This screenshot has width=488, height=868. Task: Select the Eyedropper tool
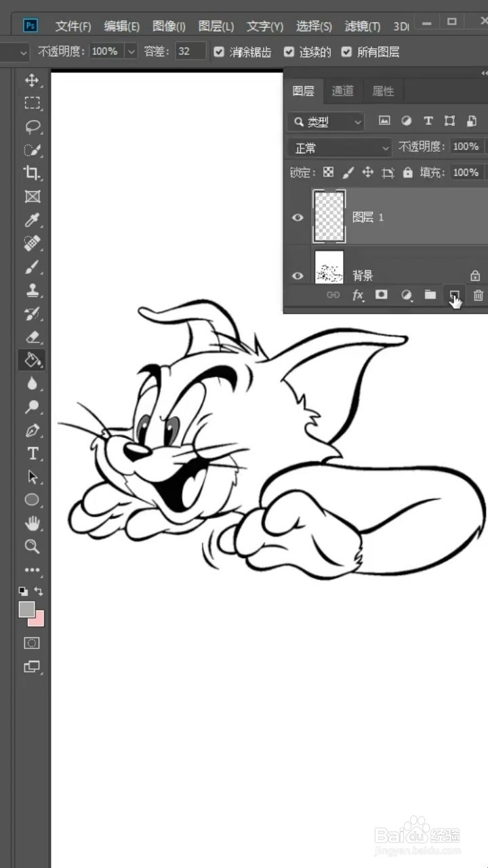32,220
